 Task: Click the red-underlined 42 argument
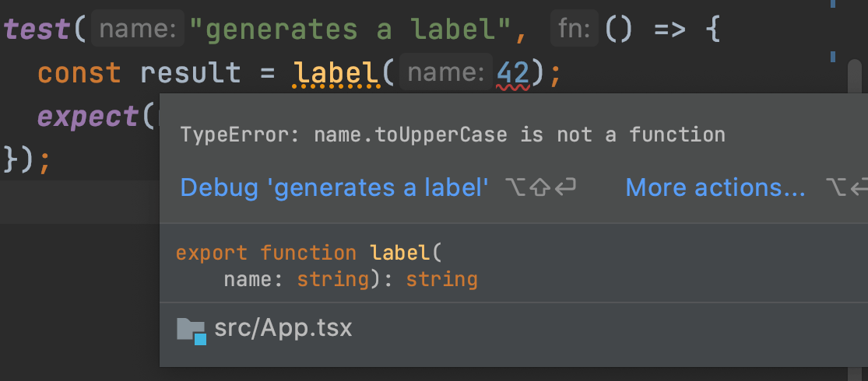point(513,74)
